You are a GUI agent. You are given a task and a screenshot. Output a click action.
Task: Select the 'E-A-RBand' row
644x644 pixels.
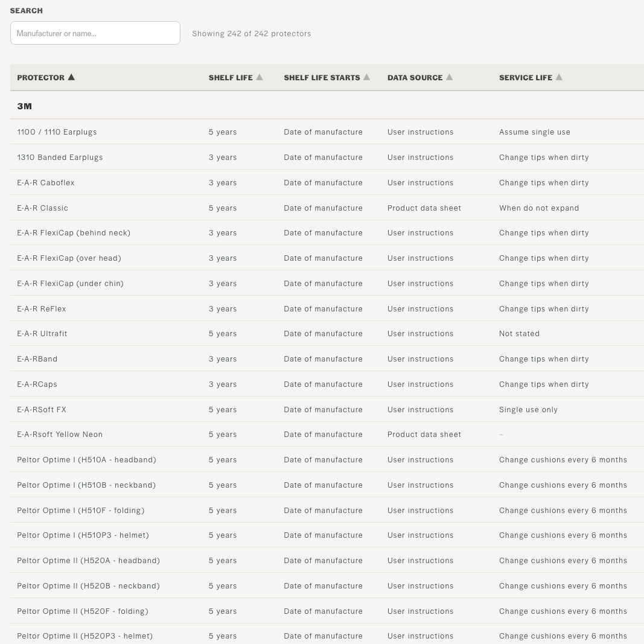(x=327, y=359)
